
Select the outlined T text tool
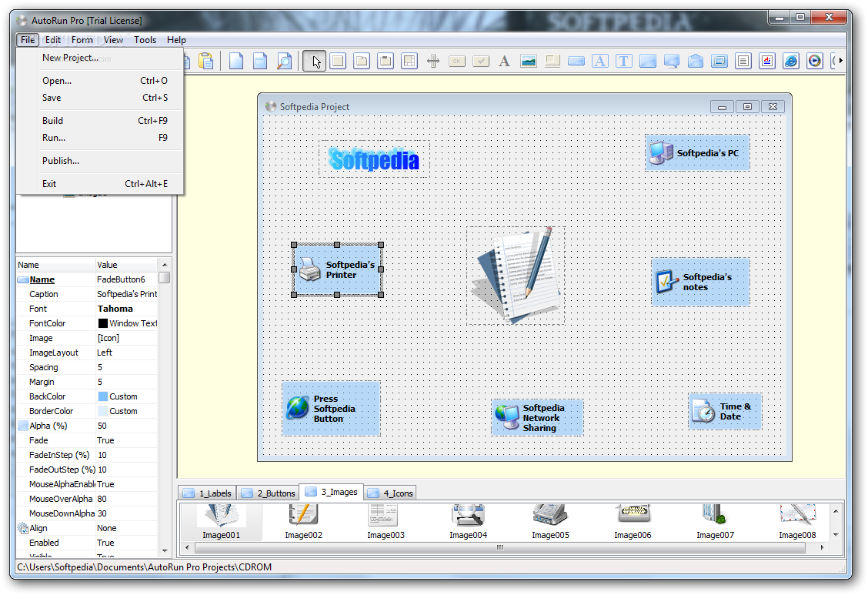pyautogui.click(x=624, y=61)
